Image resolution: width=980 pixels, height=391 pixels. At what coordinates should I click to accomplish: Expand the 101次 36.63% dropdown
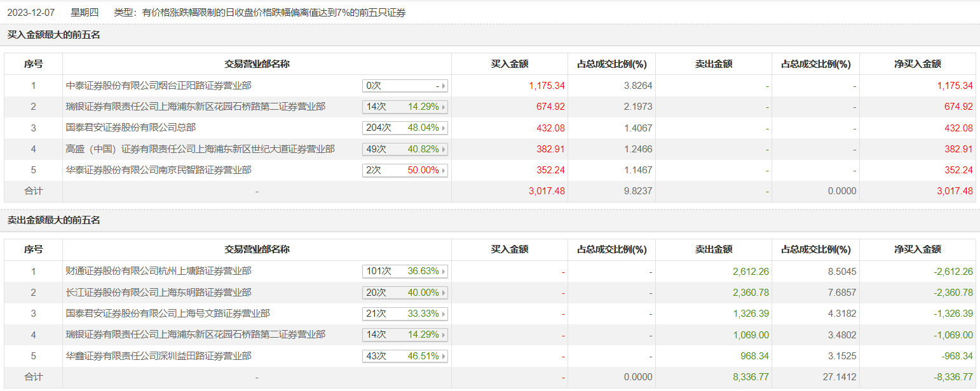(443, 272)
